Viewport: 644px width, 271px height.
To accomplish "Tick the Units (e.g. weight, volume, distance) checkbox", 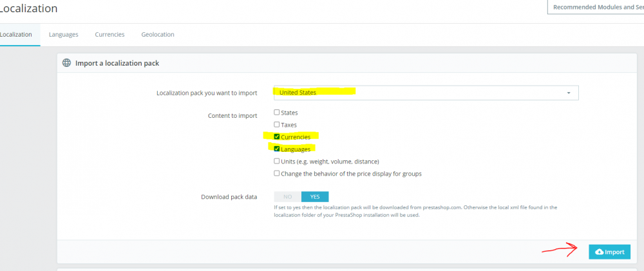I will [277, 161].
